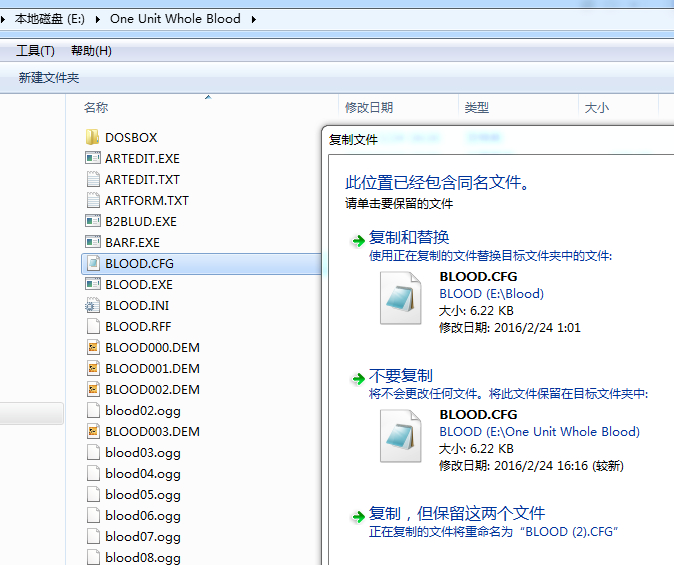
Task: Select the BLOOD.INI settings file icon
Action: coord(93,305)
